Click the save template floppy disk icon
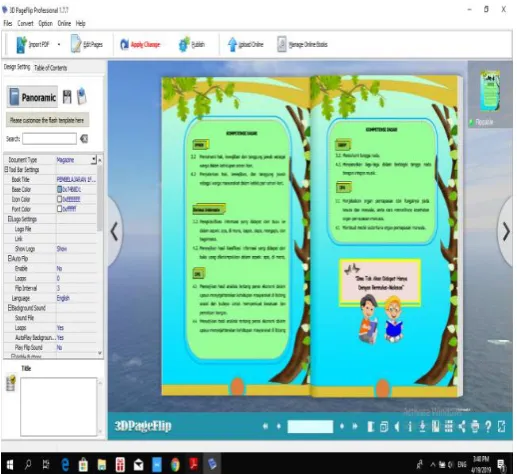Viewport: 517px width, 474px height. (67, 97)
